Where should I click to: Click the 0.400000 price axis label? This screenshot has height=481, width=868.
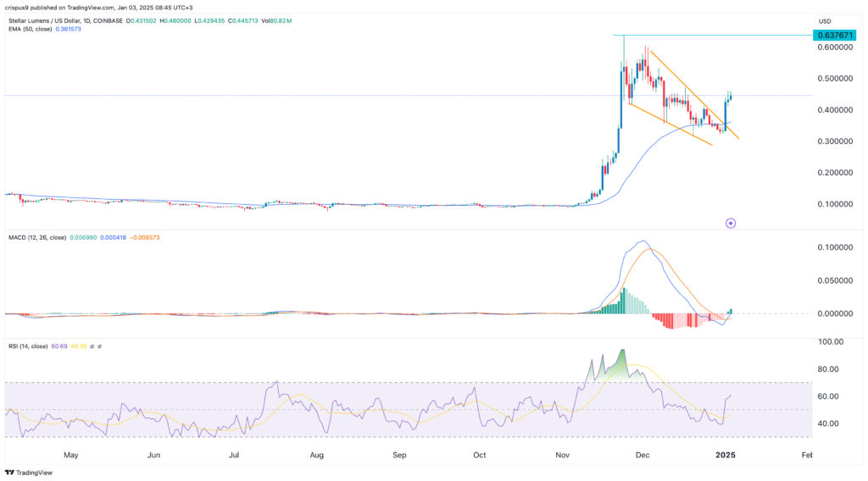click(x=835, y=110)
